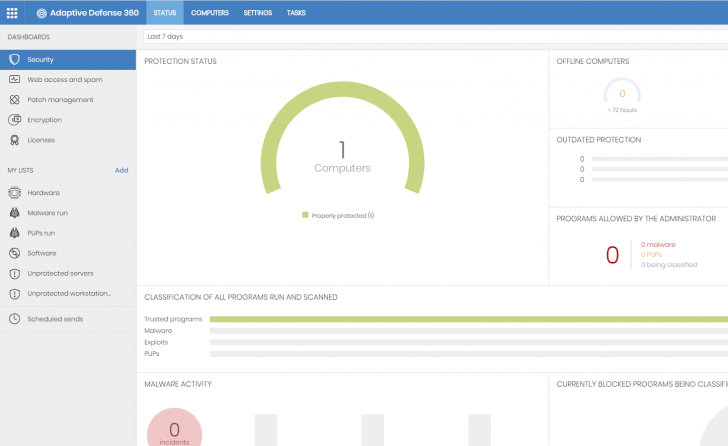Click the Adaptive Defense 360 logo icon
Image resolution: width=728 pixels, height=446 pixels.
point(41,13)
